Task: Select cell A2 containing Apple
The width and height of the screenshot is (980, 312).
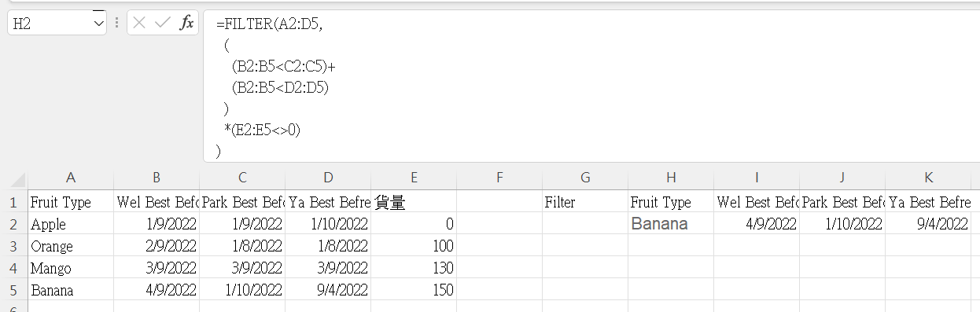Action: [71, 224]
